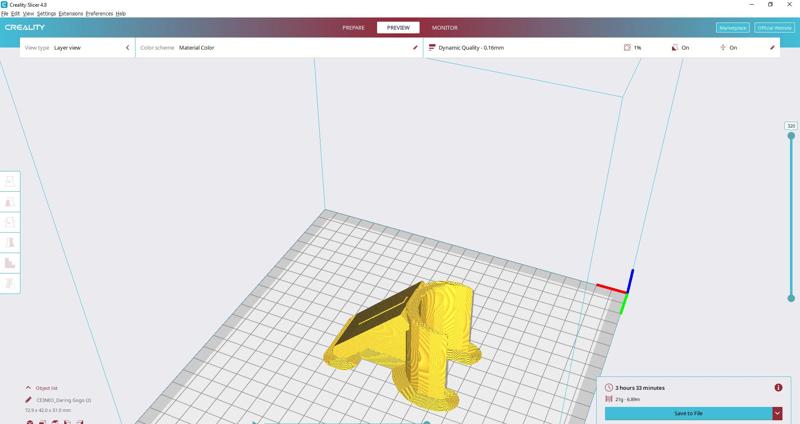This screenshot has height=424, width=800.
Task: Collapse the Object list chevron
Action: (28, 388)
